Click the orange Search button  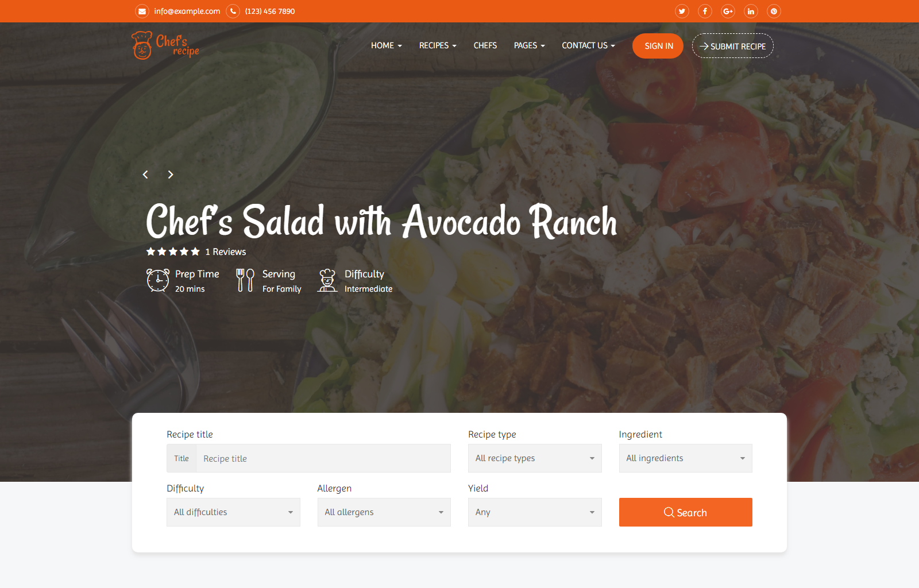[685, 512]
